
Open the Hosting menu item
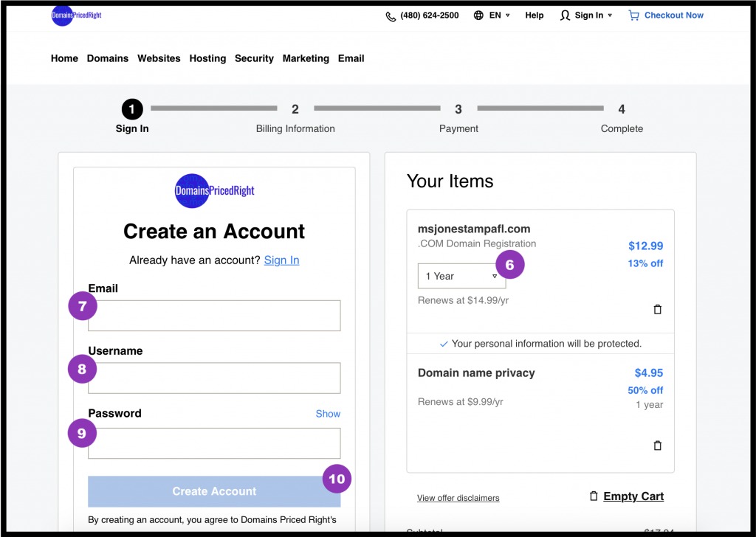tap(207, 58)
